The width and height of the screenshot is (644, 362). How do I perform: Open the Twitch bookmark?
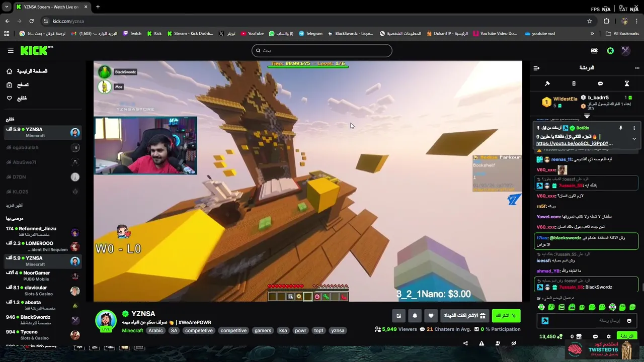132,34
